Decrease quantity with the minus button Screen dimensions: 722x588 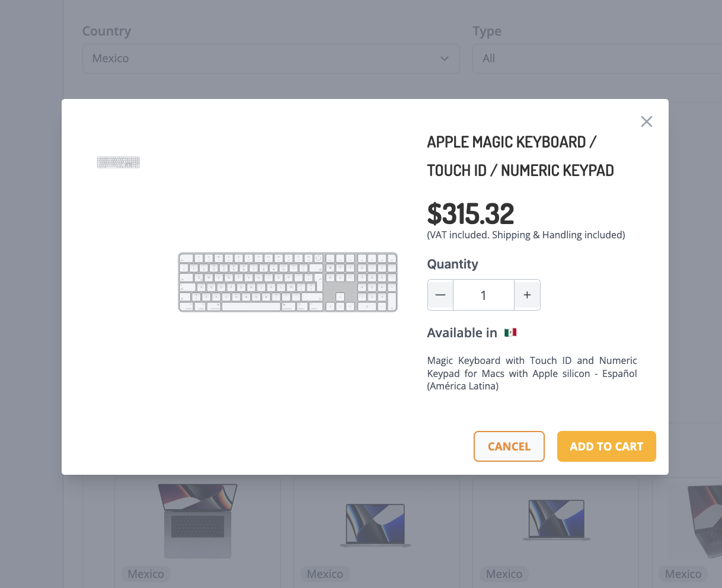click(440, 295)
